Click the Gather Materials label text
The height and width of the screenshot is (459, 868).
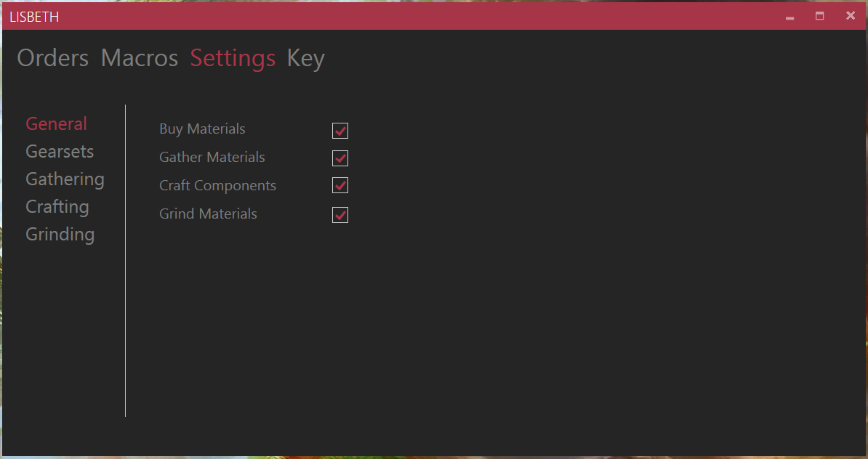point(212,158)
